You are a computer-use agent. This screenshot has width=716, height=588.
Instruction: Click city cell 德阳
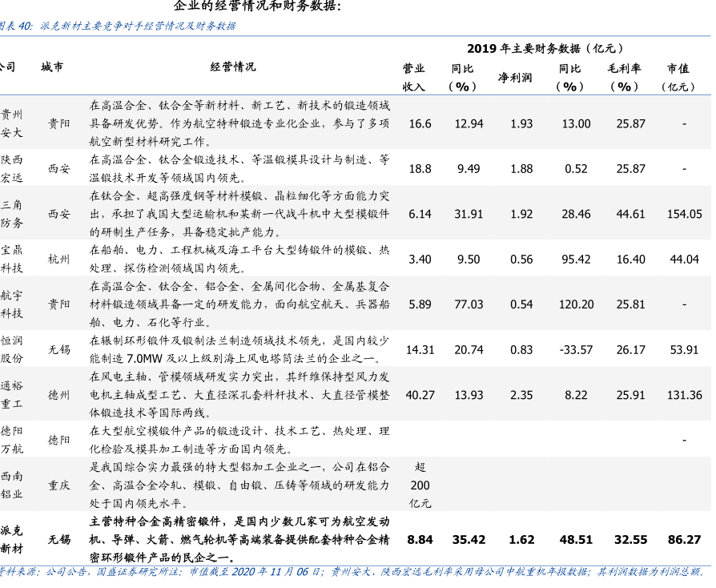[59, 440]
